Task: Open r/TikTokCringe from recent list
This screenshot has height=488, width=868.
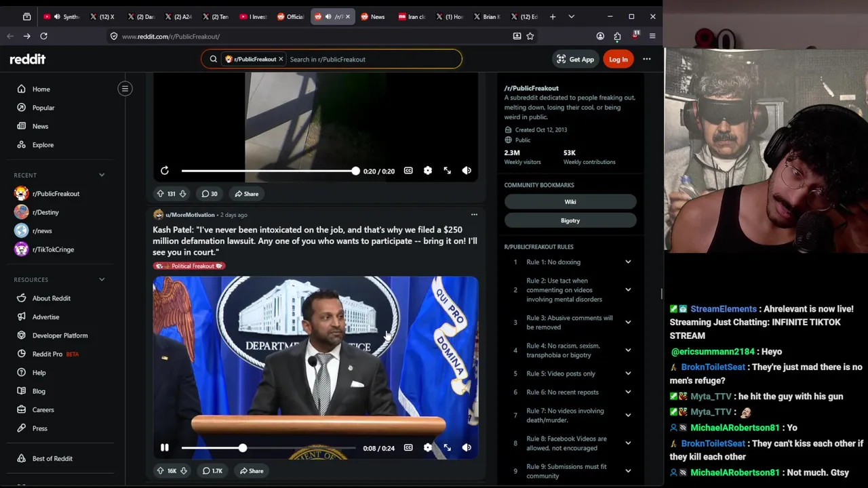Action: [53, 249]
